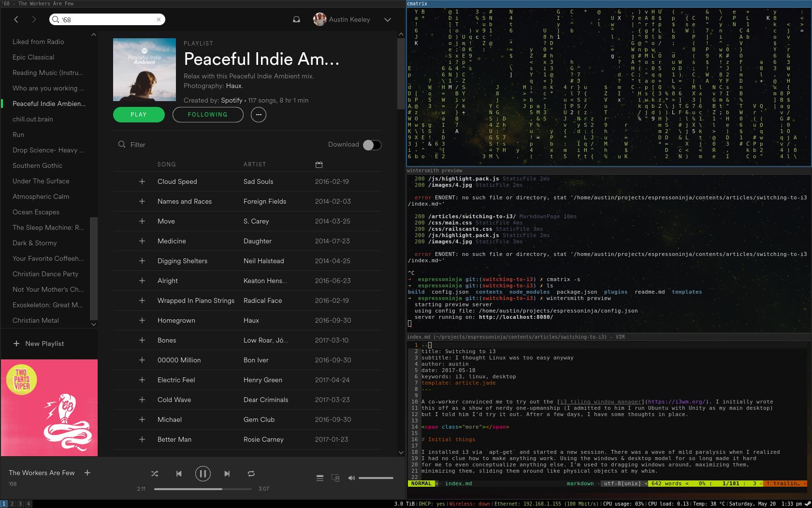Image resolution: width=812 pixels, height=508 pixels.
Task: Open the notifications inbox icon
Action: [296, 19]
